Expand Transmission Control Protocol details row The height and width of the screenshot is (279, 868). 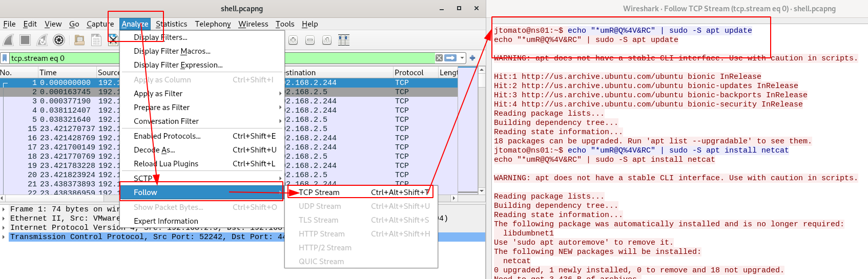(4, 237)
